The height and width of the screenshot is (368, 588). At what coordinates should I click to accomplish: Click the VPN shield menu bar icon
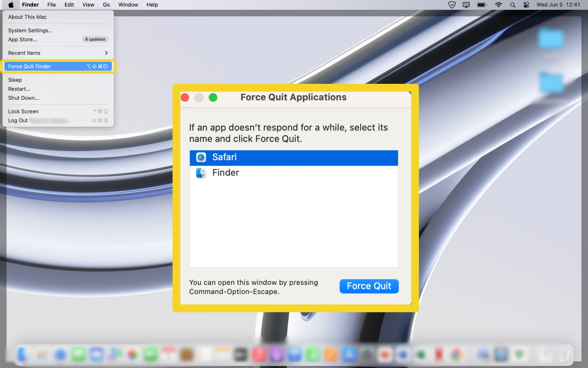[452, 5]
